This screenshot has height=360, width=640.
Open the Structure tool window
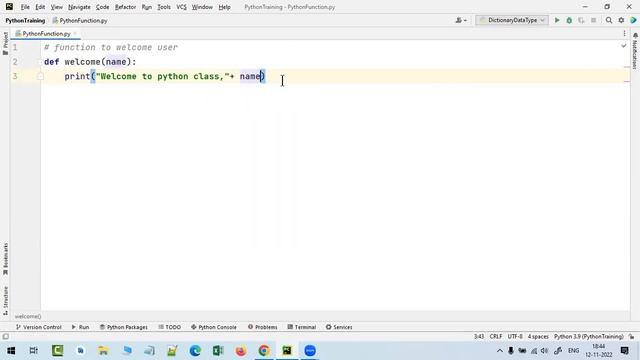point(5,301)
